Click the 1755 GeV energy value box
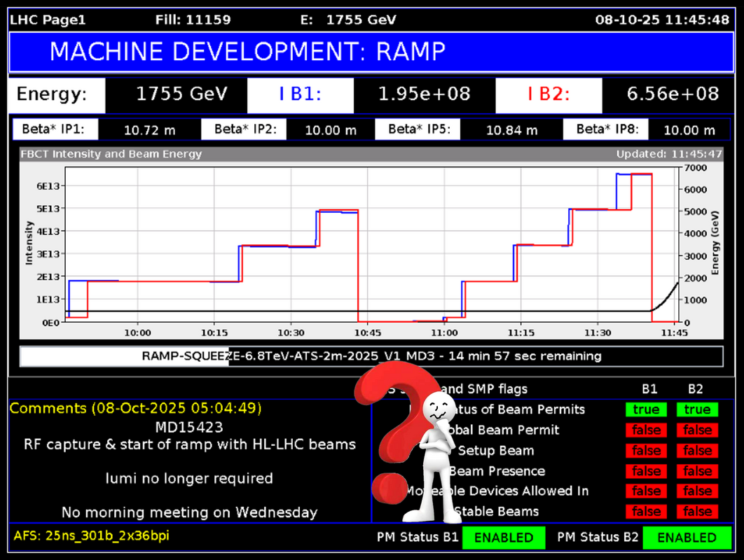Image resolution: width=744 pixels, height=560 pixels. tap(181, 94)
